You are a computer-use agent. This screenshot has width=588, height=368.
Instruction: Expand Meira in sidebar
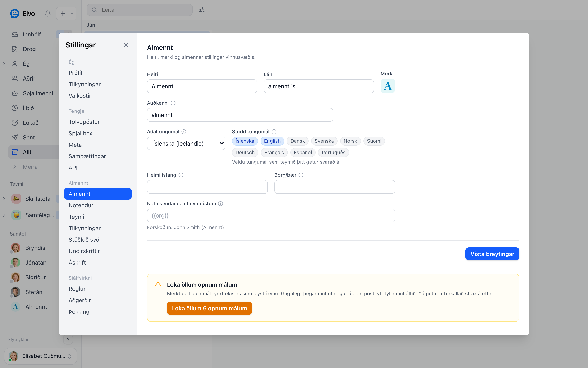click(30, 167)
